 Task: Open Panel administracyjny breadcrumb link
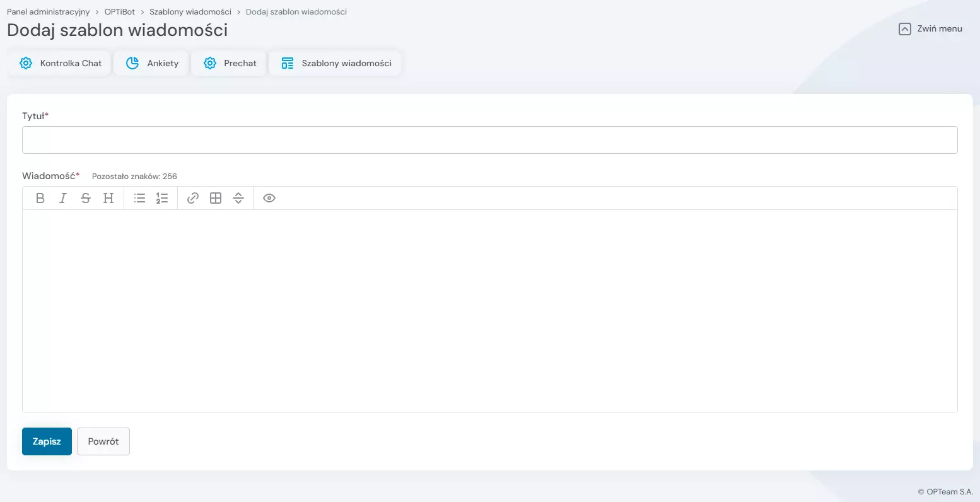tap(49, 12)
